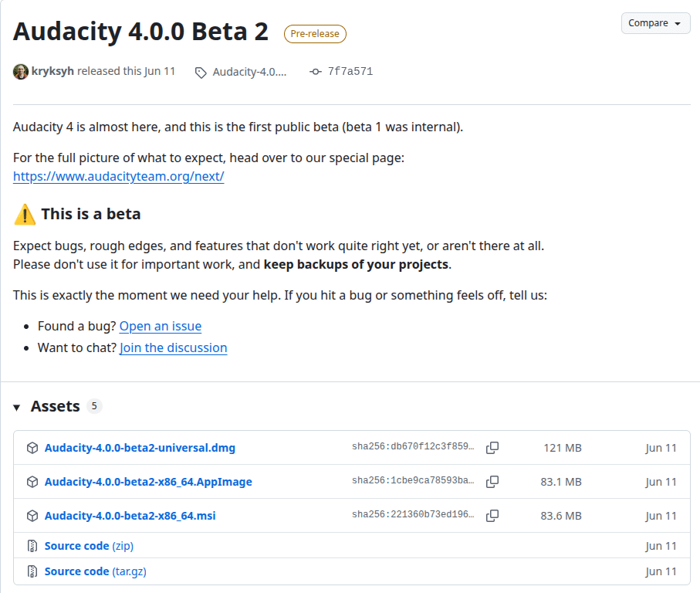The image size is (700, 593).
Task: Click Jun 11 date in the dmg row
Action: pos(661,448)
